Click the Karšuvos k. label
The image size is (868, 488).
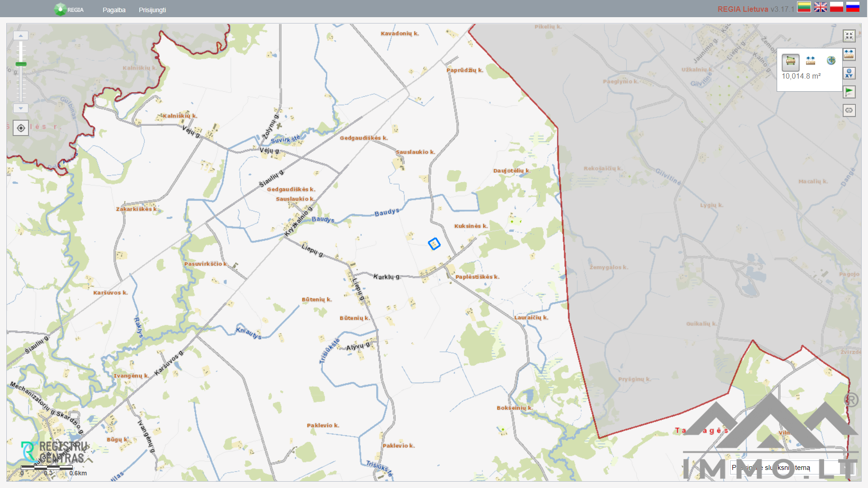click(x=110, y=293)
